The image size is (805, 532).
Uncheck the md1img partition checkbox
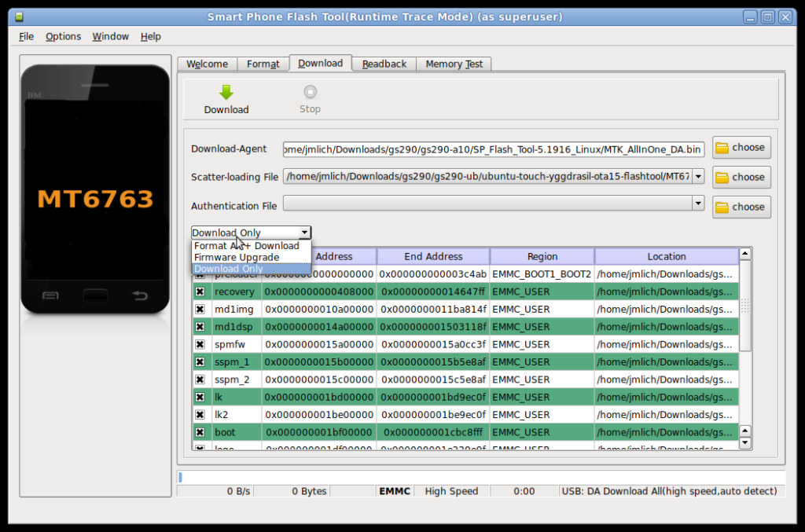pyautogui.click(x=200, y=310)
